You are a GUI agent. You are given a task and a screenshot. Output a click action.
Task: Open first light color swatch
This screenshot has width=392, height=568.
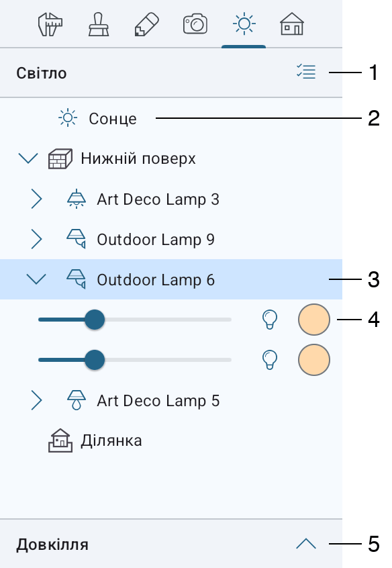point(314,320)
